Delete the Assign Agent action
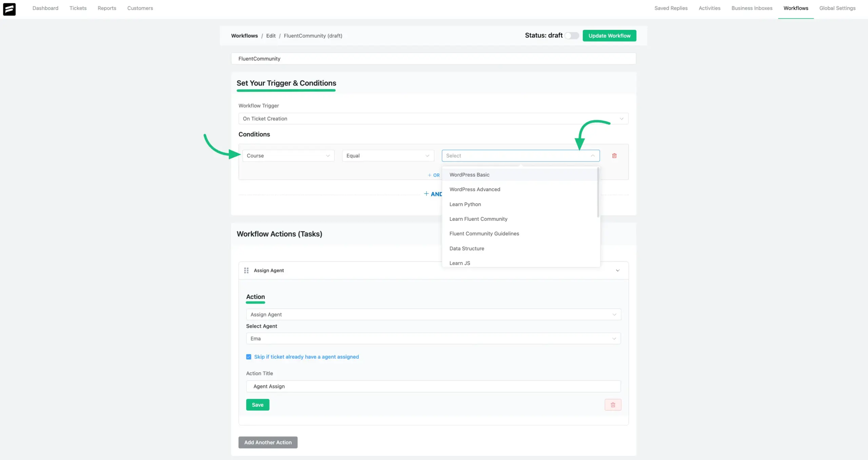Image resolution: width=868 pixels, height=460 pixels. point(613,405)
